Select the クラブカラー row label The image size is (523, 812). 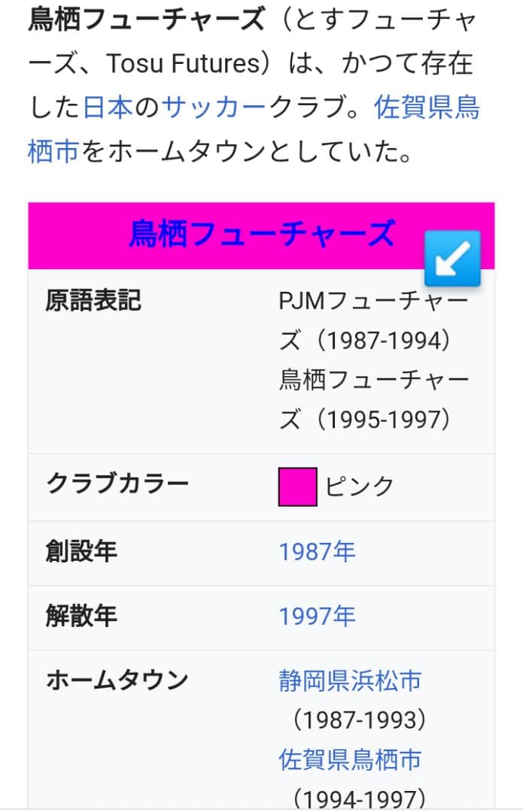[x=117, y=483]
